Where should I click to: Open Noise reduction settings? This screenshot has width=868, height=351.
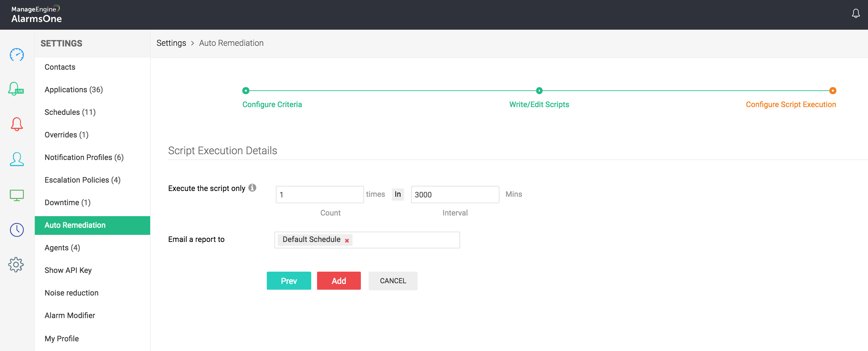72,293
